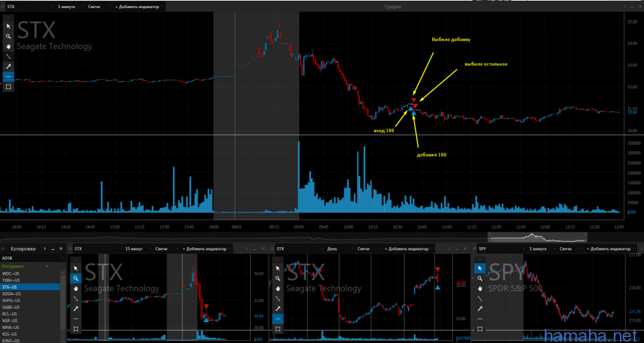Select the hand tool in daily STX chart
The width and height of the screenshot is (644, 343).
(x=278, y=288)
